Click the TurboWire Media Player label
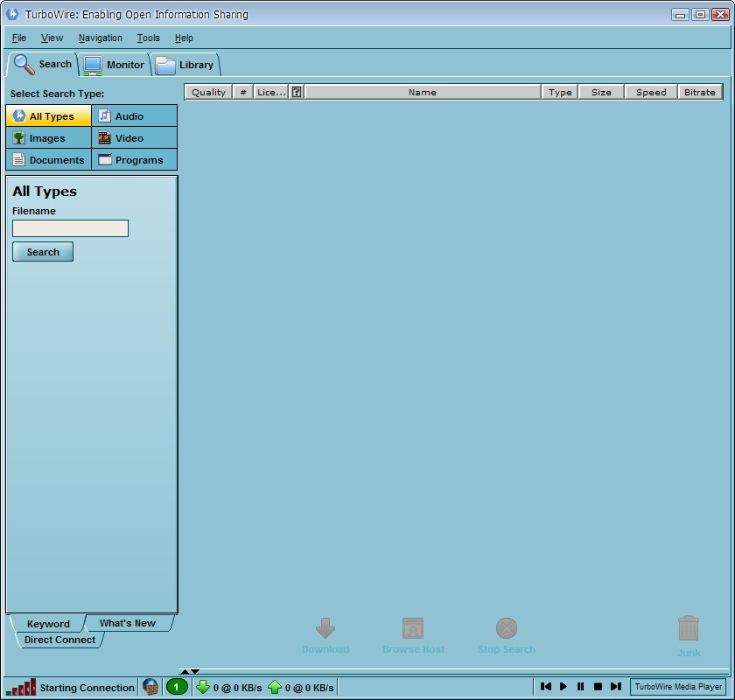Screen dimensions: 735x700 (678, 686)
